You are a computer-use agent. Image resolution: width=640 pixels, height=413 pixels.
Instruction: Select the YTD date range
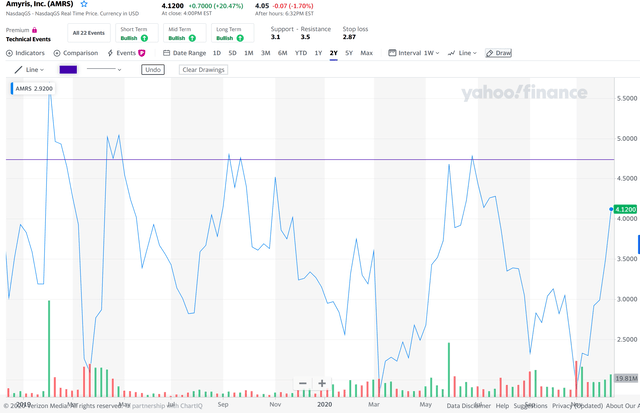pyautogui.click(x=301, y=53)
